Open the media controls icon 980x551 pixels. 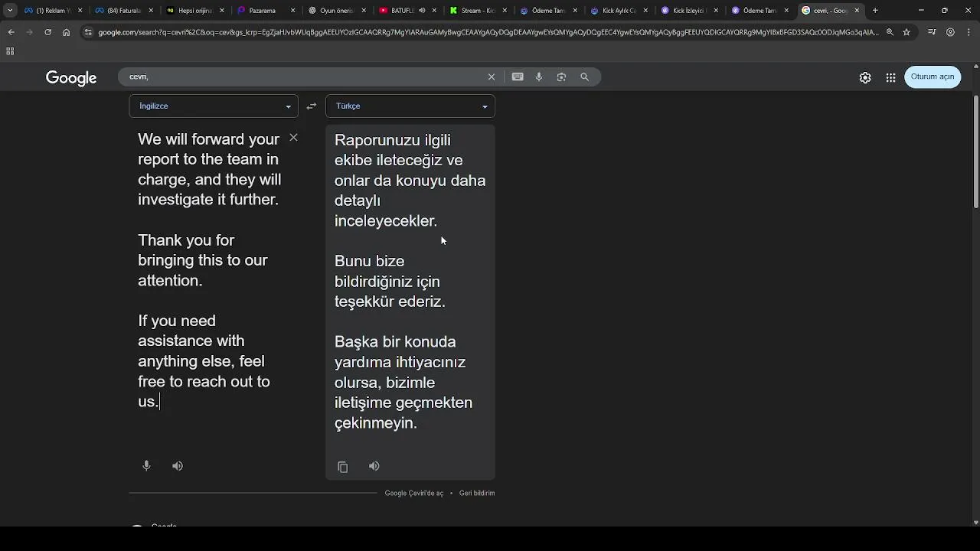pos(932,32)
